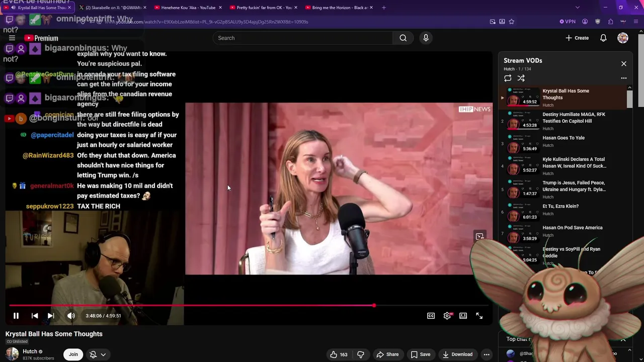Open more actions ellipsis under video

(487, 354)
